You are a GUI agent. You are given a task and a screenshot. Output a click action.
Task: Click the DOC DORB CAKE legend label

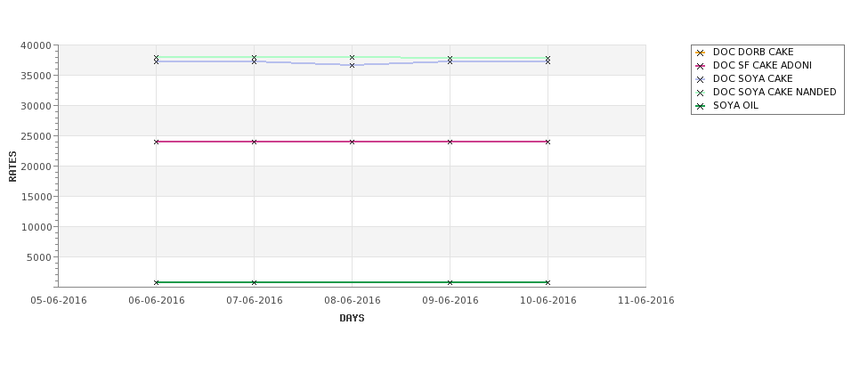[x=753, y=52]
